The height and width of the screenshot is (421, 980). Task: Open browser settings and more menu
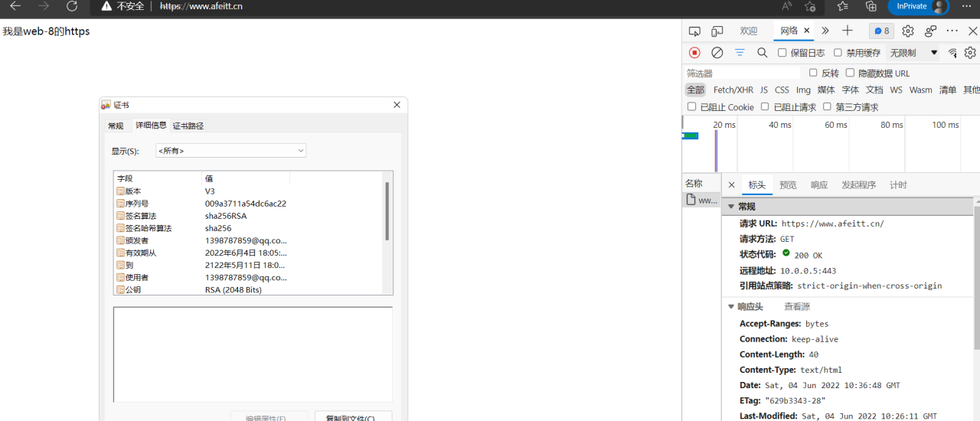pos(965,6)
